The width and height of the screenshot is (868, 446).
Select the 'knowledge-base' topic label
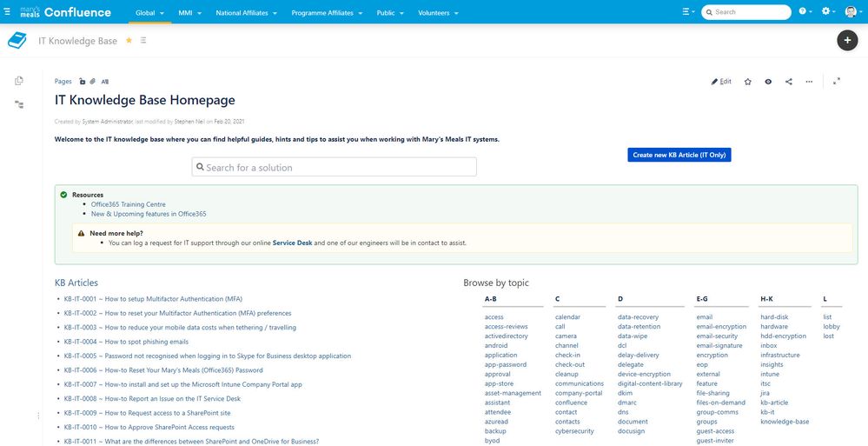(x=785, y=421)
